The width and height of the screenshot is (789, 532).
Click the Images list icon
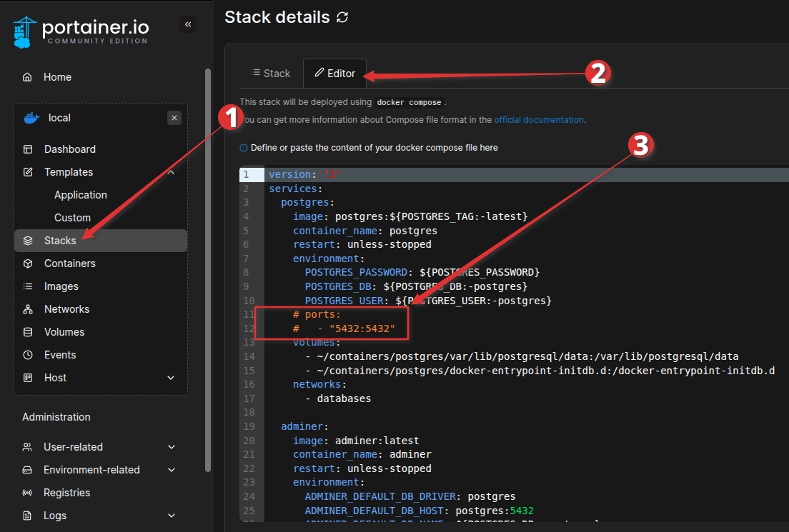pos(28,286)
